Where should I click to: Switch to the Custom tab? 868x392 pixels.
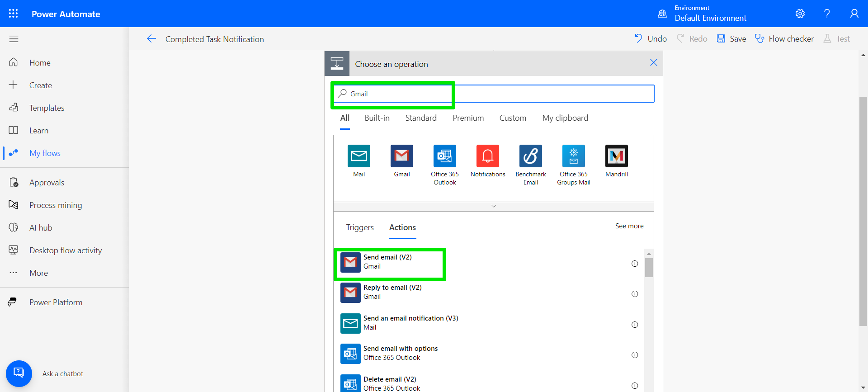(513, 118)
